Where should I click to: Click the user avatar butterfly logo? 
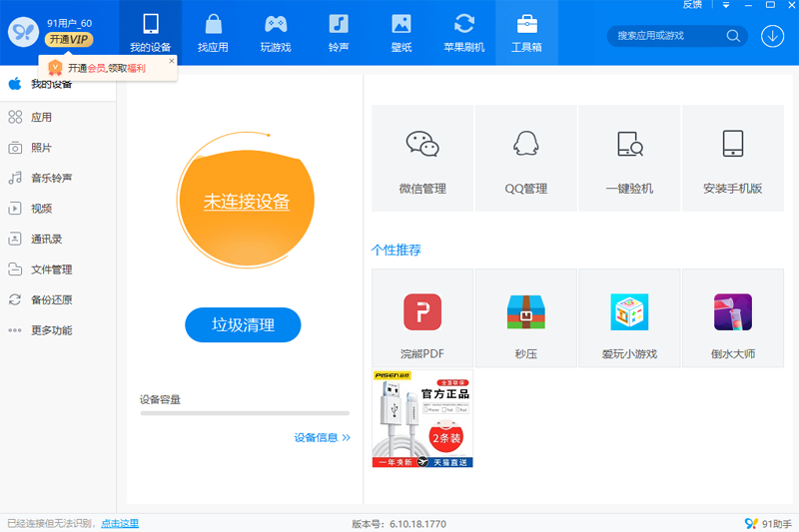click(x=23, y=32)
